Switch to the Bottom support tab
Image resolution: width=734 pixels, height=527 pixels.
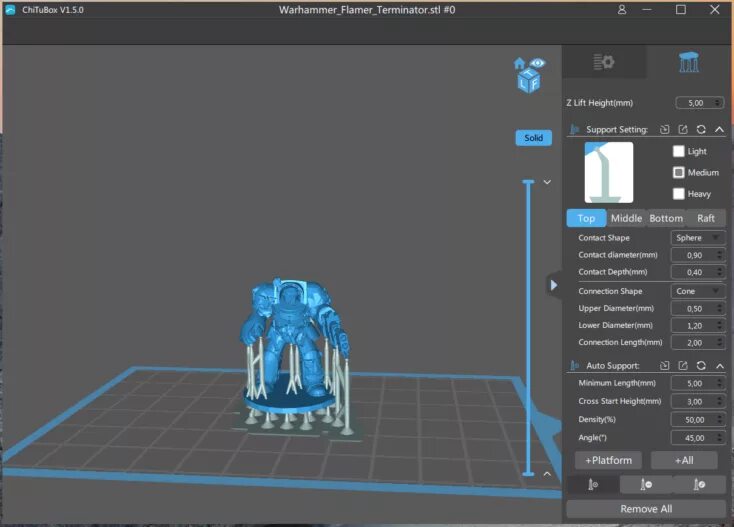click(x=666, y=218)
